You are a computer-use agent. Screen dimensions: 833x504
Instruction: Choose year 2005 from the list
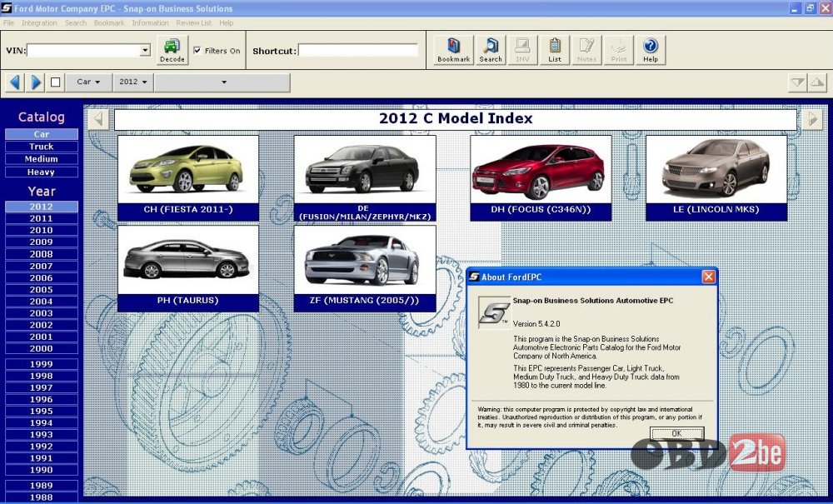(42, 289)
